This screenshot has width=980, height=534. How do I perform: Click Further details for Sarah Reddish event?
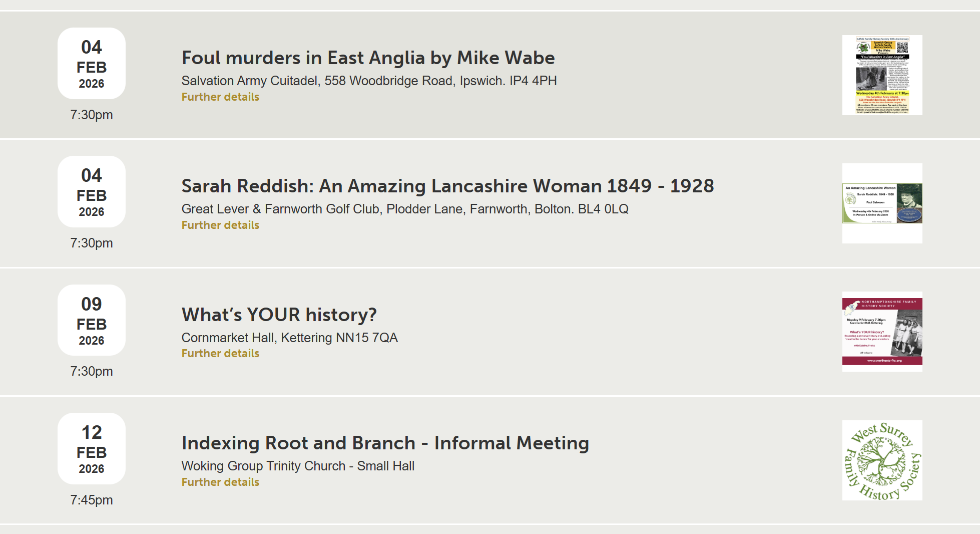(220, 225)
